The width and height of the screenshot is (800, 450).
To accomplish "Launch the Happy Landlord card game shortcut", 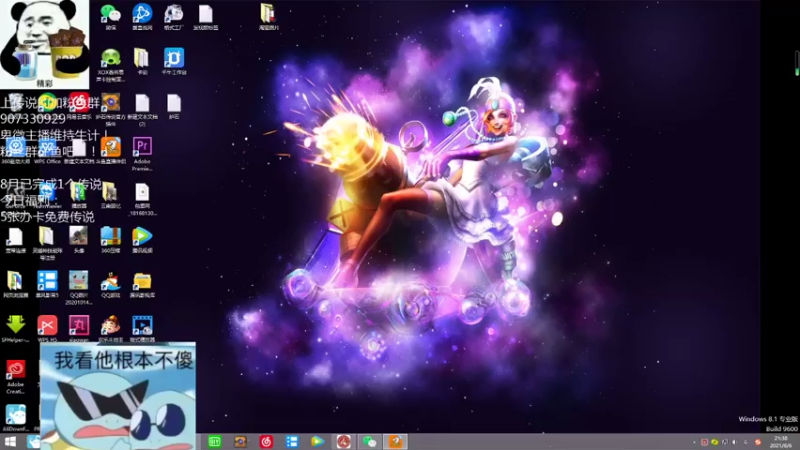I will pos(110,329).
